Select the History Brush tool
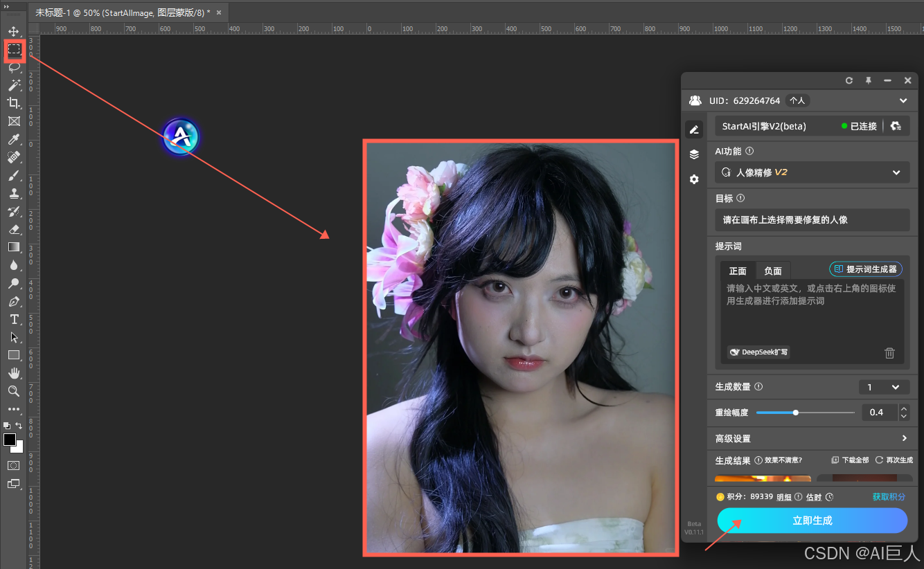924x569 pixels. point(14,211)
